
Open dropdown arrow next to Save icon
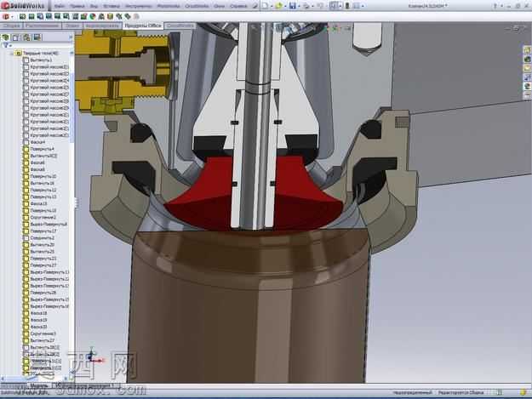click(x=299, y=6)
